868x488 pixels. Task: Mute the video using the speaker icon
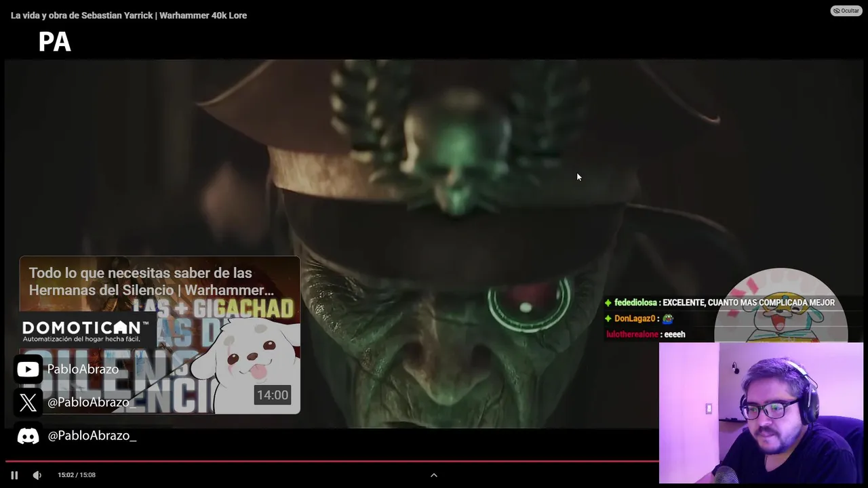[37, 475]
